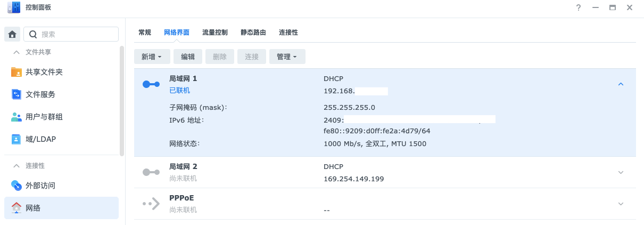The width and height of the screenshot is (644, 225).
Task: Open External Access (外部访问) icon
Action: (16, 186)
